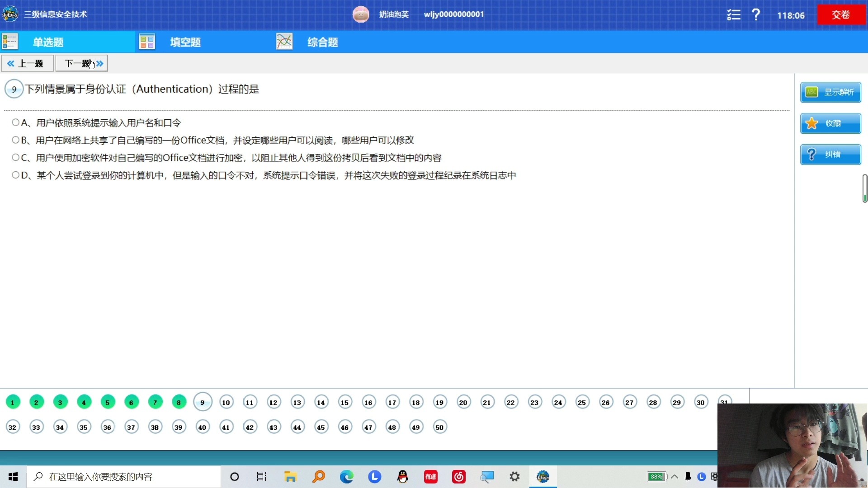Go to next question with 下一题
Image resolution: width=868 pixels, height=488 pixels.
(82, 63)
